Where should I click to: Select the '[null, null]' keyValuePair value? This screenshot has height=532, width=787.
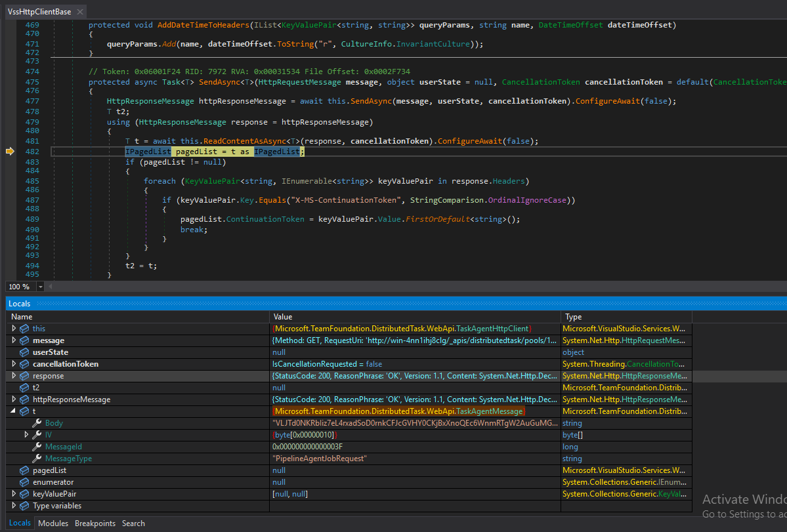pos(290,494)
